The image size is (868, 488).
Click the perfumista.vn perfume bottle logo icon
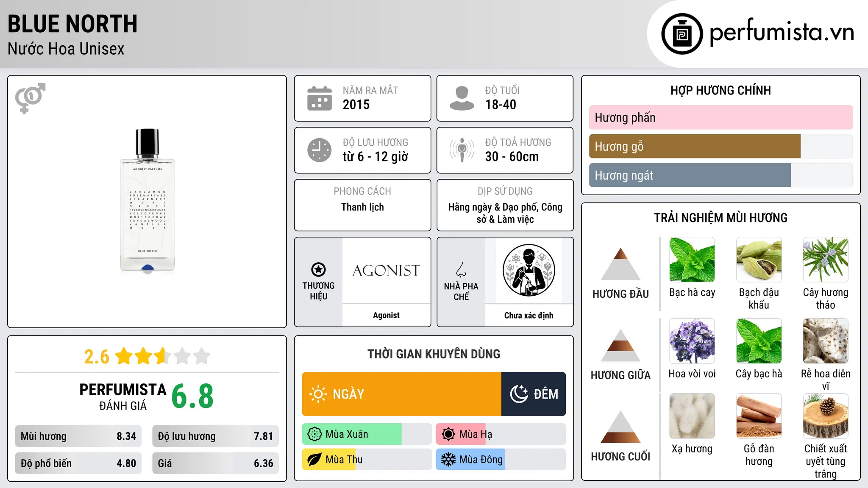point(682,34)
